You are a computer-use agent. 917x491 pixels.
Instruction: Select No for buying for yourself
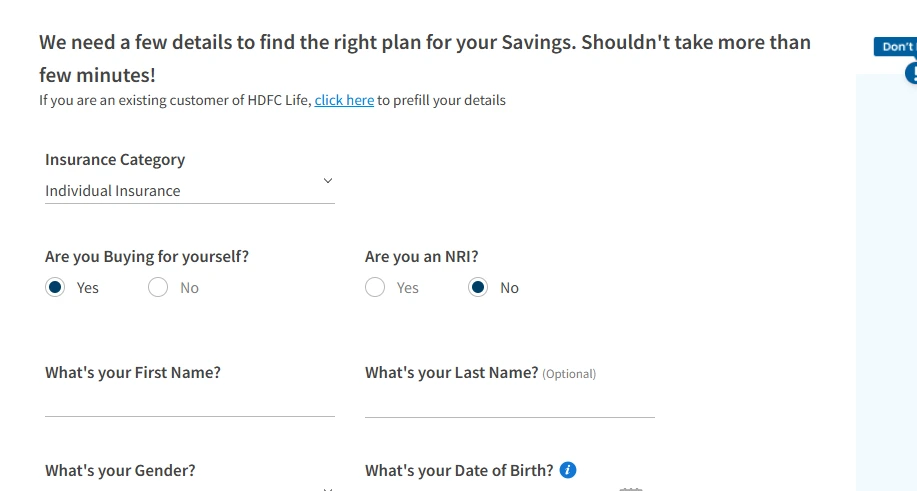(158, 288)
